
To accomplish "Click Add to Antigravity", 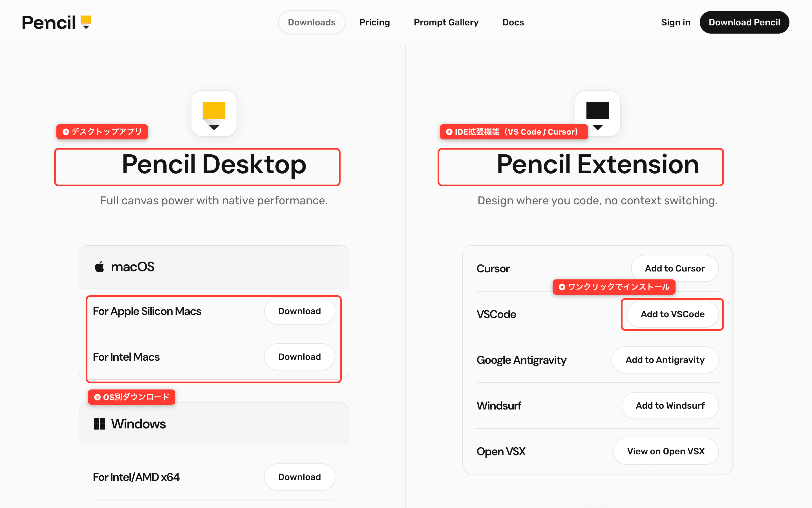I will (665, 360).
